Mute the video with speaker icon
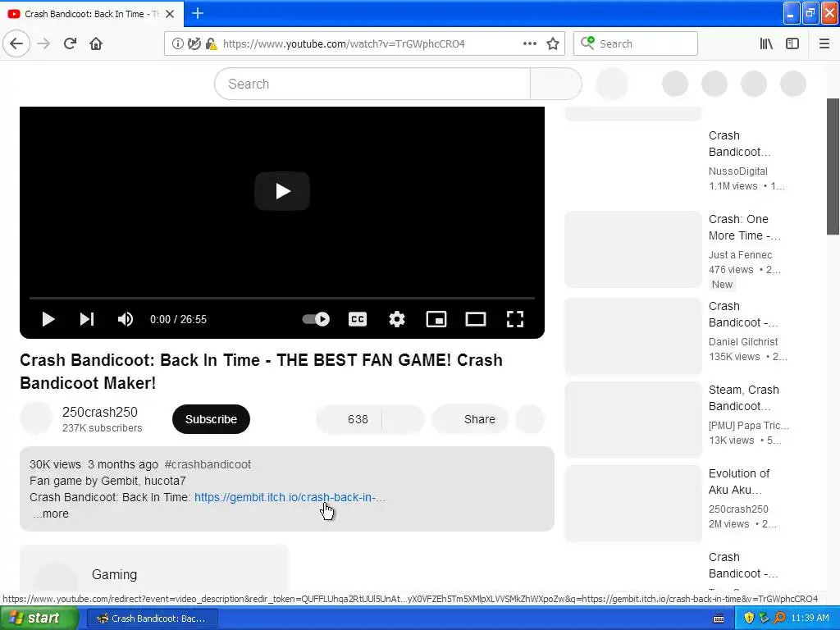840x630 pixels. pos(126,319)
